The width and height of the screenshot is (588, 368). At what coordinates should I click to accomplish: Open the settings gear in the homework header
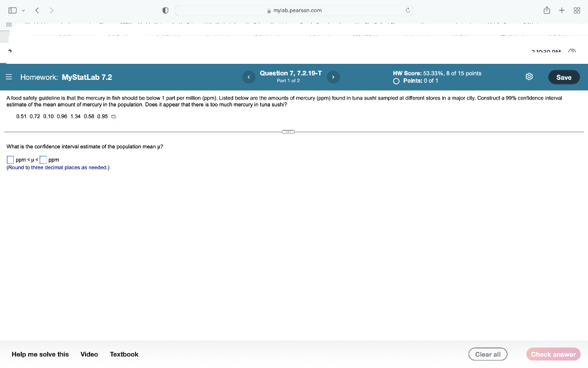point(528,76)
